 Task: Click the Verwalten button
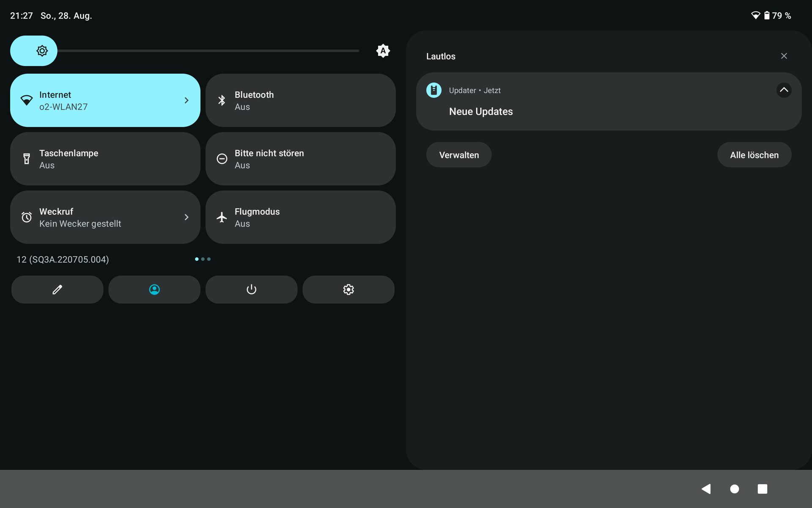click(x=459, y=155)
